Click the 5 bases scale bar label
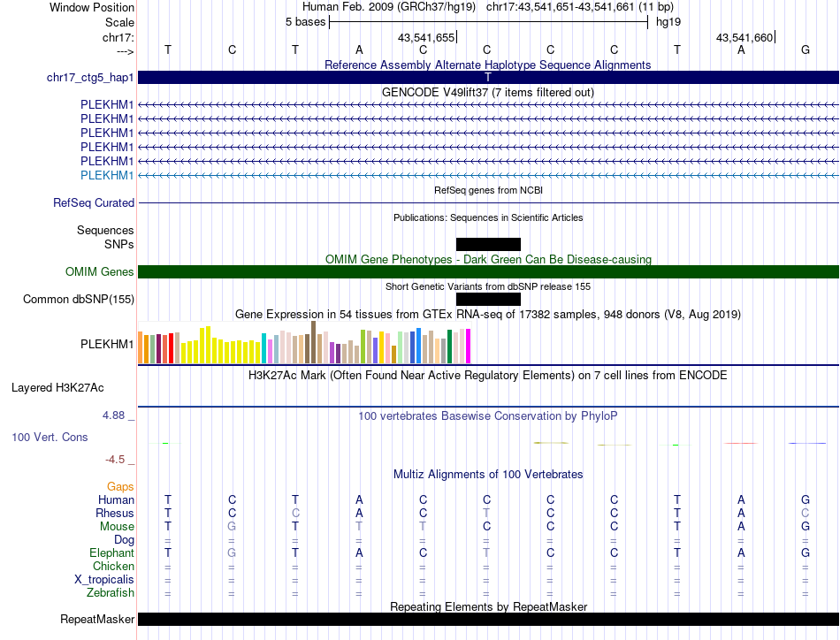The height and width of the screenshot is (640, 840). (x=305, y=22)
